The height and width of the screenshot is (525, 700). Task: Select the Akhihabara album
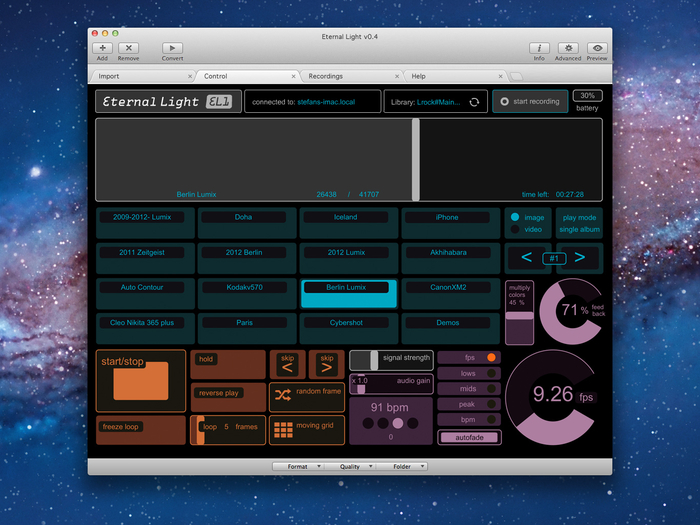(450, 258)
